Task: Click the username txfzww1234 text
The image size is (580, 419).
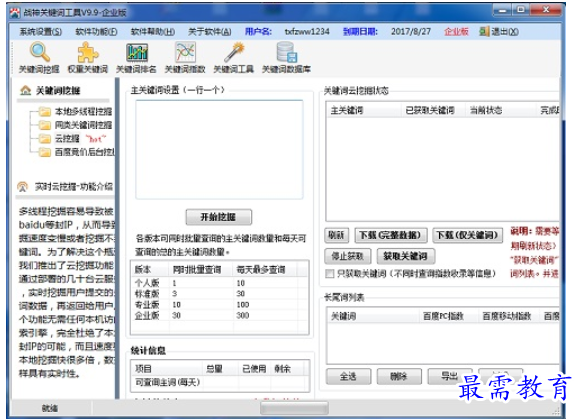Action: click(x=307, y=32)
